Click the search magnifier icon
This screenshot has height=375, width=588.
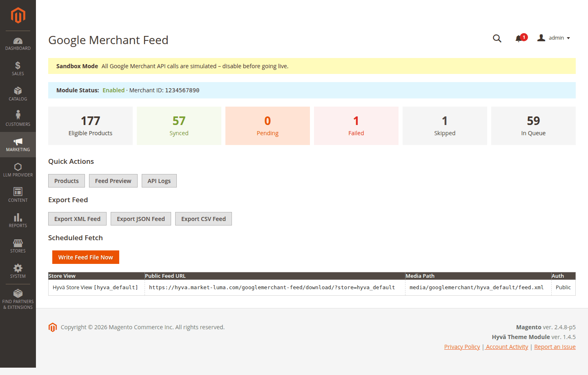[x=497, y=38]
